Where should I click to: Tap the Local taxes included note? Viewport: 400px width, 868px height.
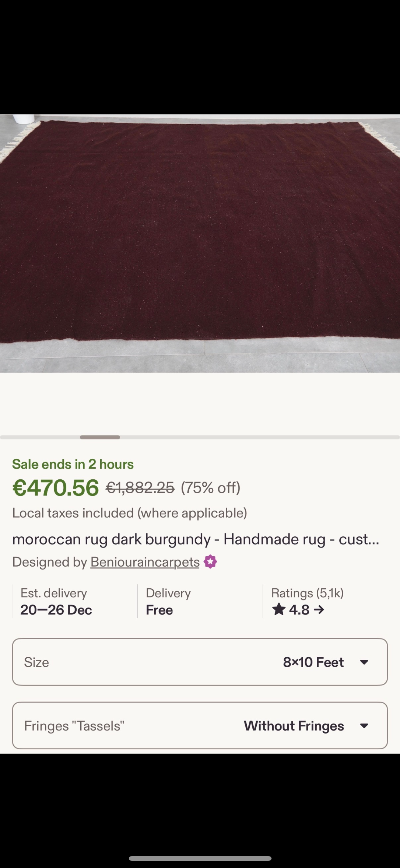(129, 513)
